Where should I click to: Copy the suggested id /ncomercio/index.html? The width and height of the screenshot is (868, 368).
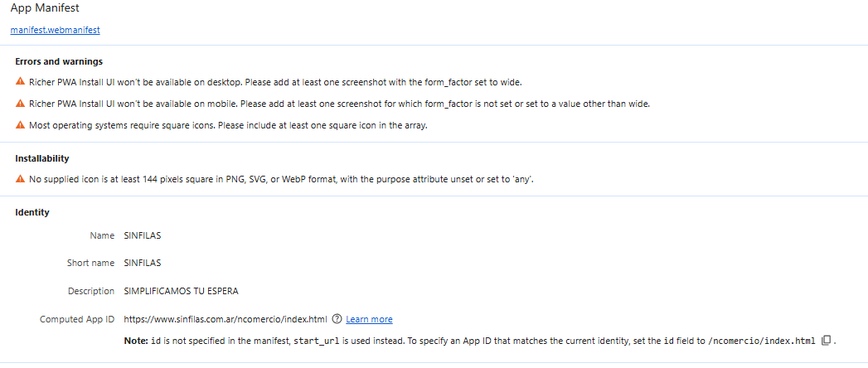tap(826, 341)
